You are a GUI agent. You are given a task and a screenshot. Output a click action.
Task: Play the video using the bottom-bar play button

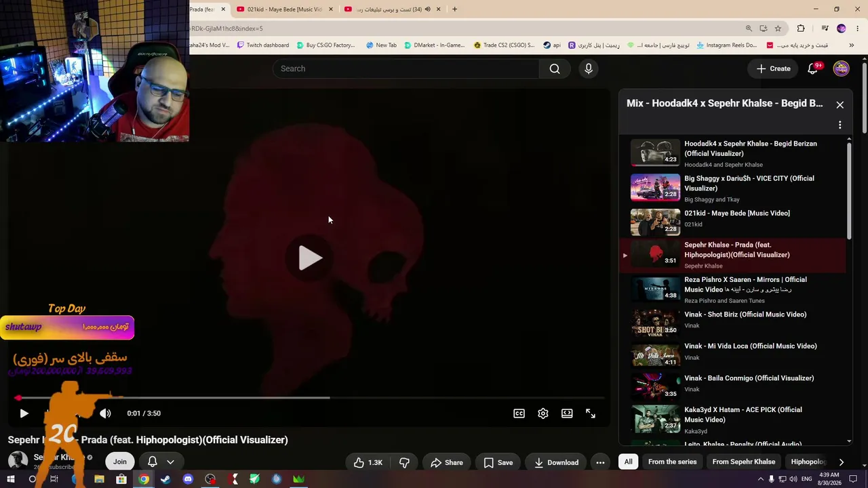24,413
